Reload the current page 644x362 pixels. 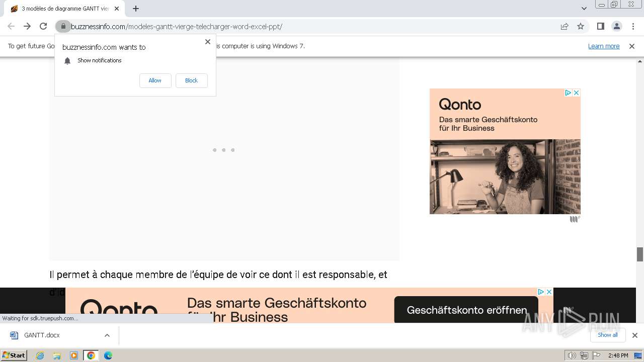[x=43, y=26]
